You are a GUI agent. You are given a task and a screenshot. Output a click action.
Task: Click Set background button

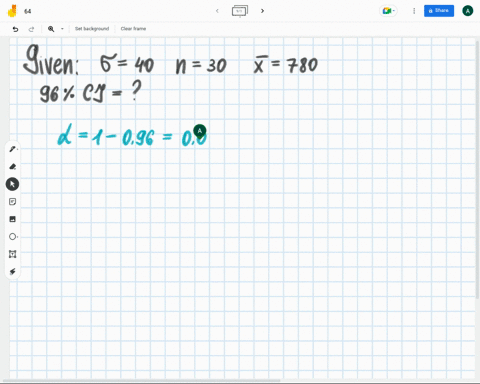tap(92, 29)
